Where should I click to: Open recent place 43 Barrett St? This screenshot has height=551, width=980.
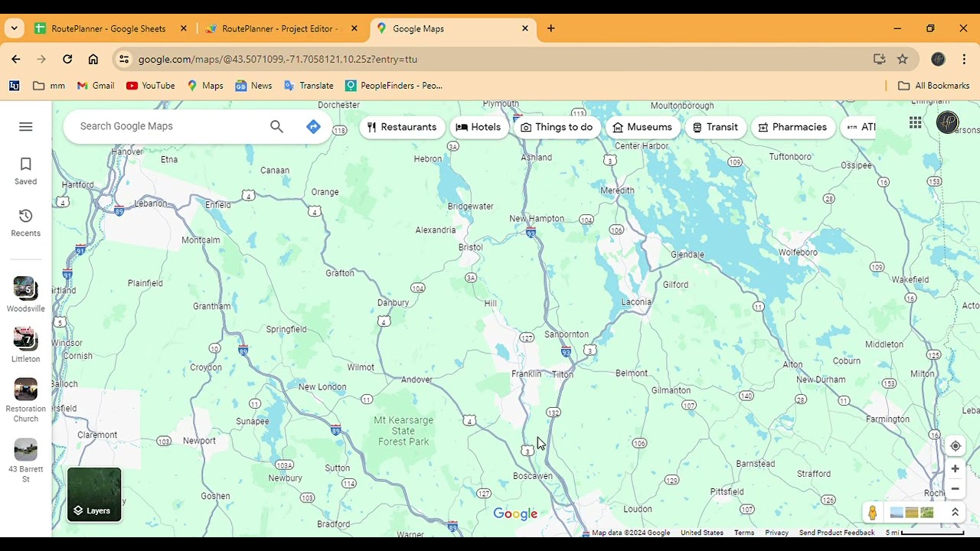(x=25, y=461)
